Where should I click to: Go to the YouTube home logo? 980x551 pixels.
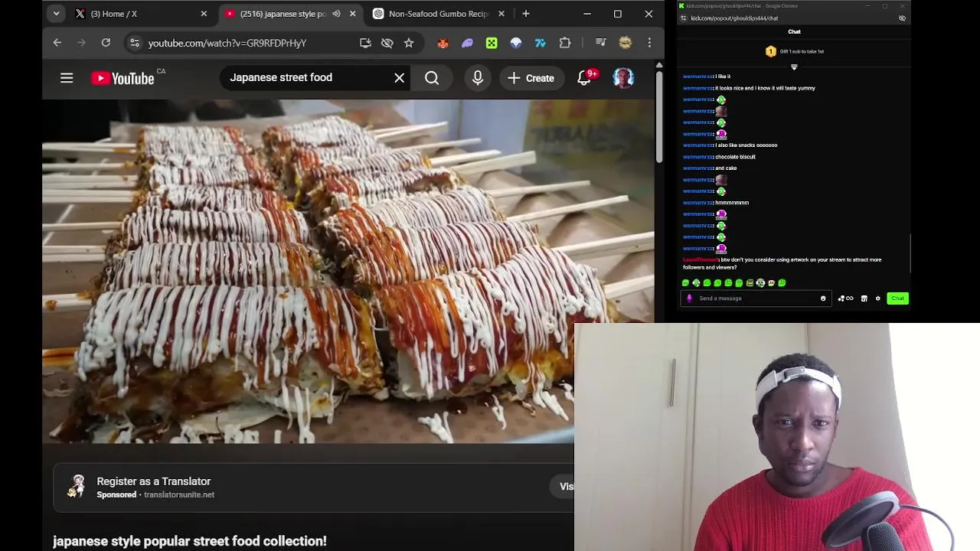point(122,78)
